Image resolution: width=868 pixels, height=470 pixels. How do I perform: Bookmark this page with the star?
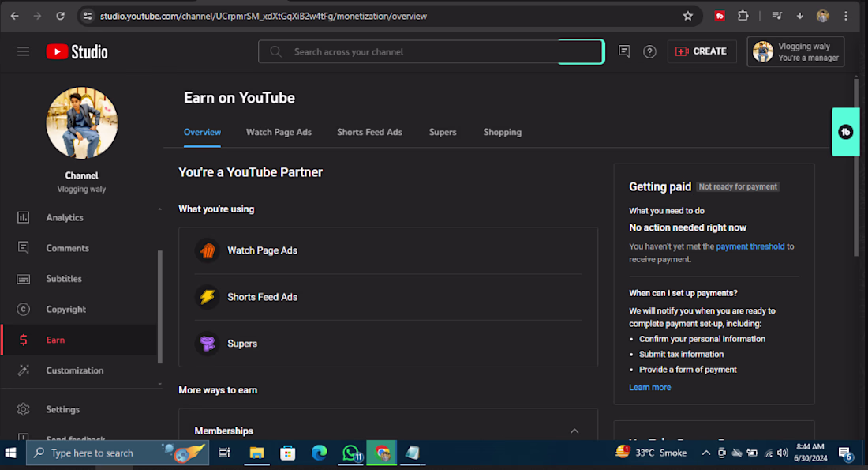click(x=687, y=16)
